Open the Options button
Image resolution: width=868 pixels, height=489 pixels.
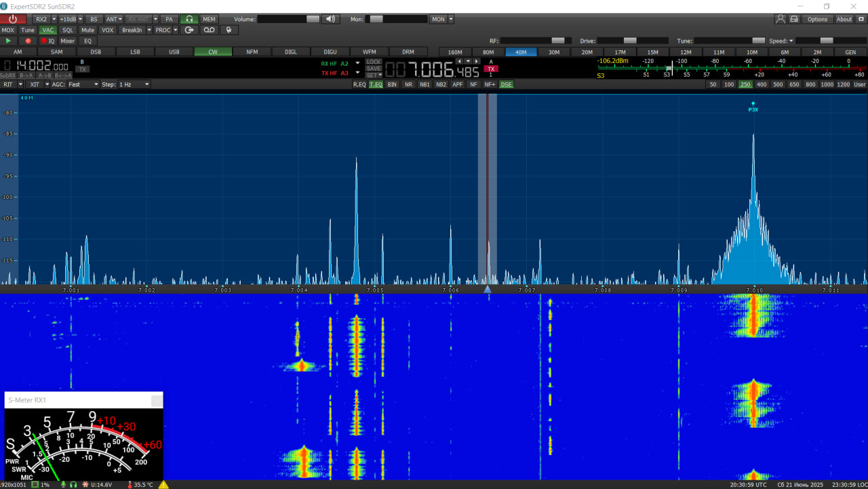point(817,19)
